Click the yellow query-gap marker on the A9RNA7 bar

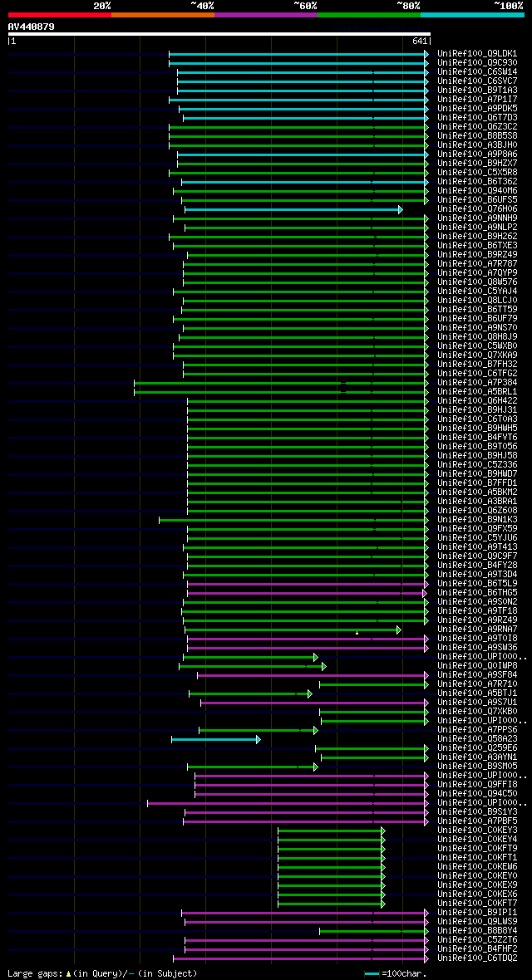(357, 633)
